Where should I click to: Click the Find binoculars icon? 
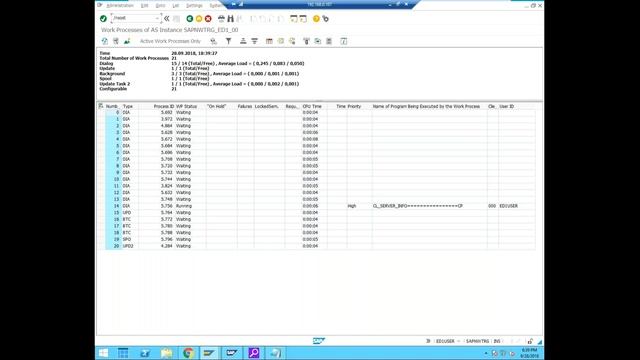[x=231, y=18]
